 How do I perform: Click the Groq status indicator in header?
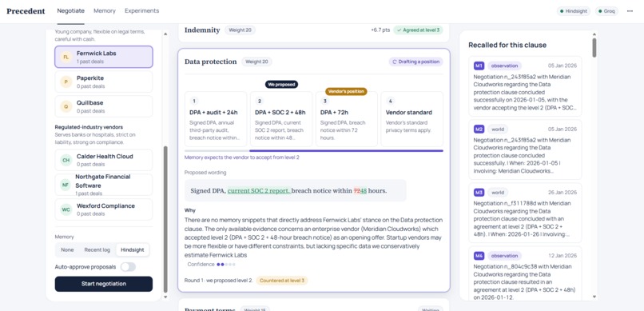606,11
